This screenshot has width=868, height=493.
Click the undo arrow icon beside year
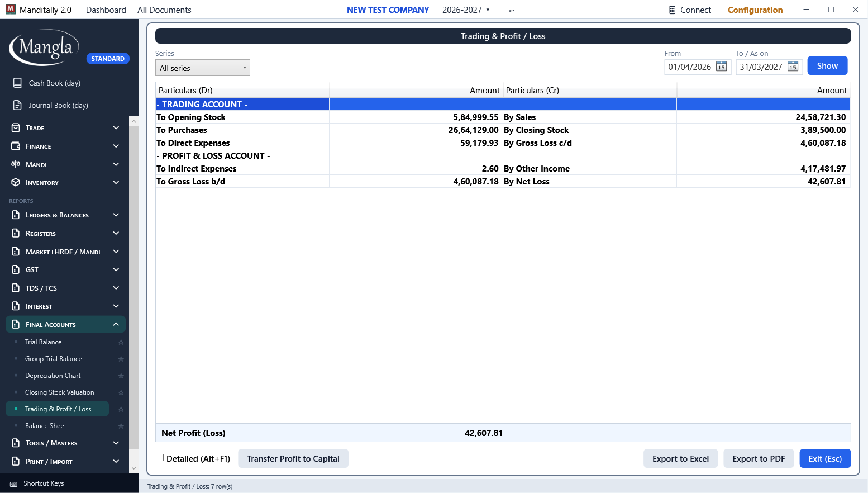pos(512,10)
